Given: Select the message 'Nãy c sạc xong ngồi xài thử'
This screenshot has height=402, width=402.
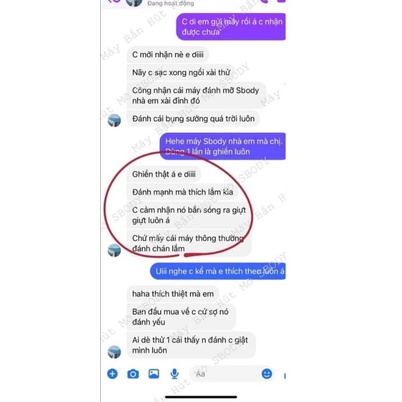Looking at the screenshot, I should pos(181,72).
